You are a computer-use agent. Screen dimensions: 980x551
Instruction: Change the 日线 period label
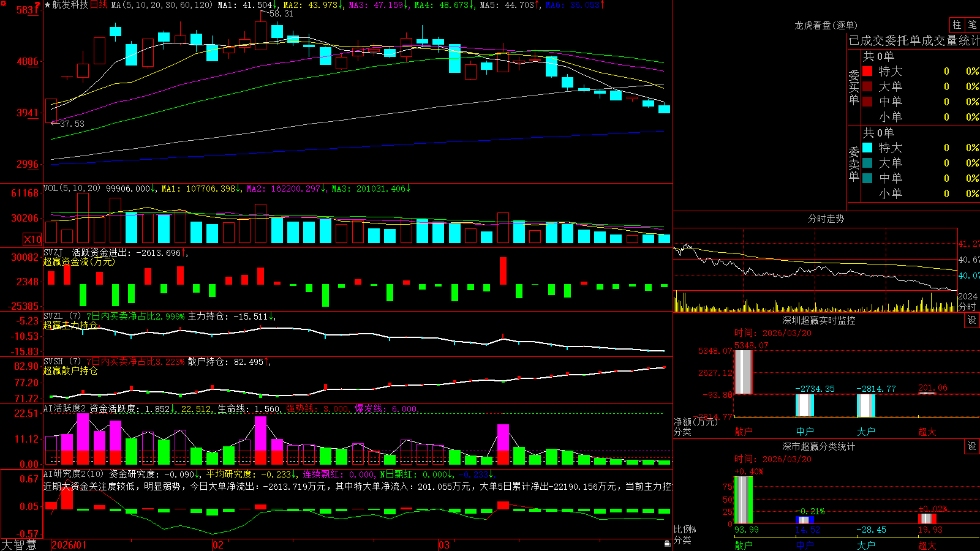(x=99, y=5)
